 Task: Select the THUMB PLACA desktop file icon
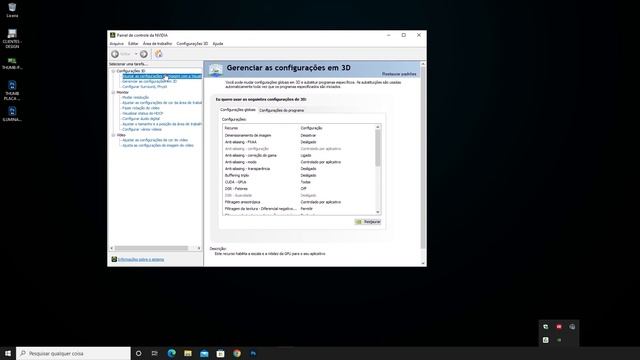[x=12, y=90]
